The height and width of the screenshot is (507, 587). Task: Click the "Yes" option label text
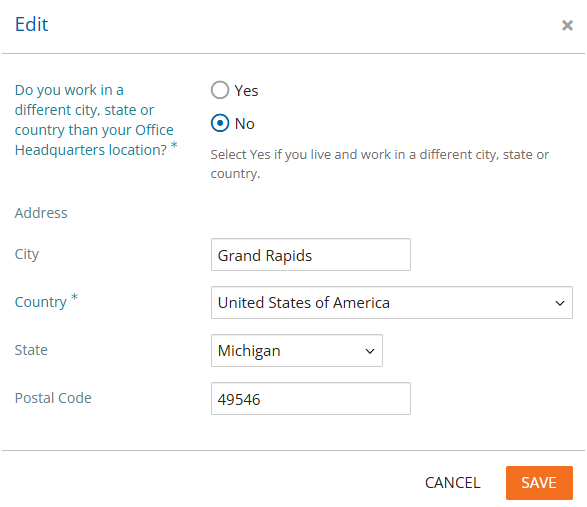(246, 91)
